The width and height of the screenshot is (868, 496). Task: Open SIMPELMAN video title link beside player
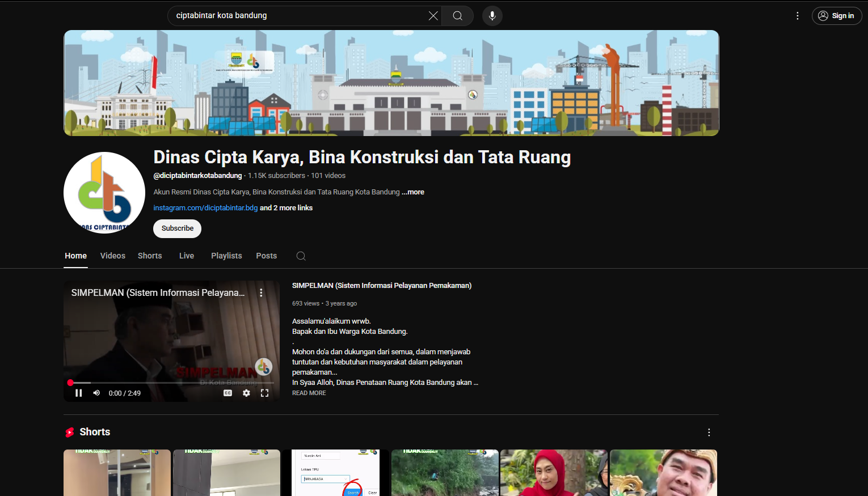[x=382, y=286]
